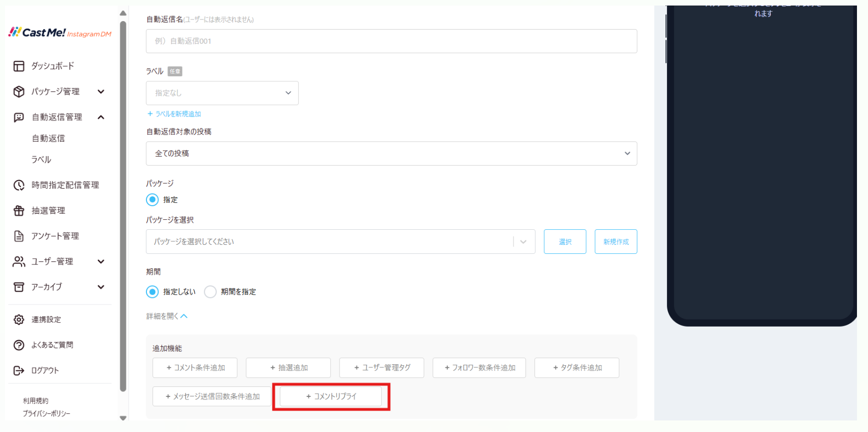Select the 期間を指定 radio button
868x432 pixels.
(x=210, y=292)
